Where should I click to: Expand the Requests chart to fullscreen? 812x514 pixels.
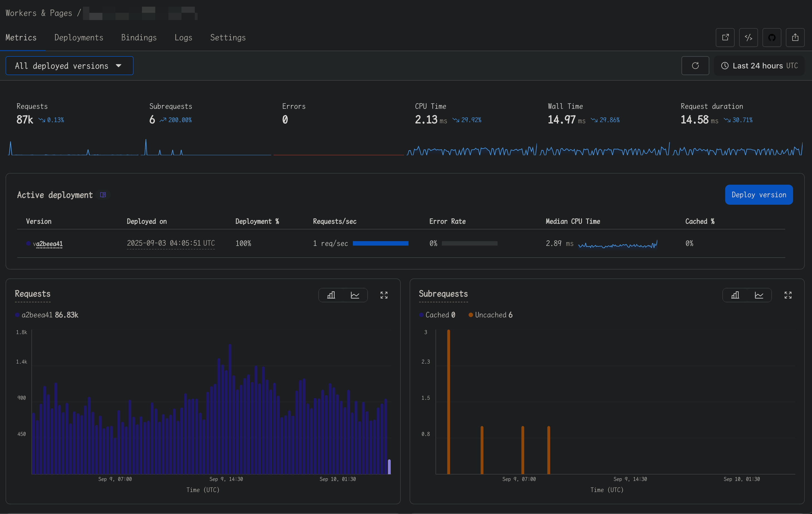pos(384,295)
